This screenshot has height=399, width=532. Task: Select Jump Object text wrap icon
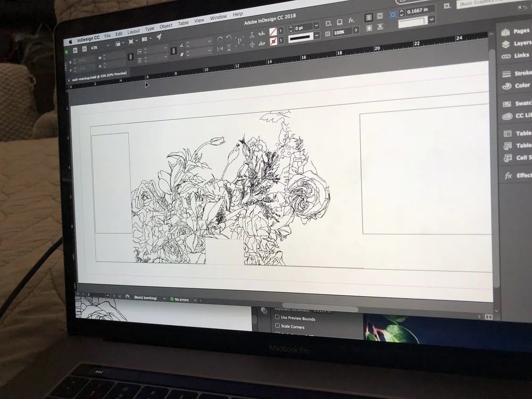pos(380,27)
